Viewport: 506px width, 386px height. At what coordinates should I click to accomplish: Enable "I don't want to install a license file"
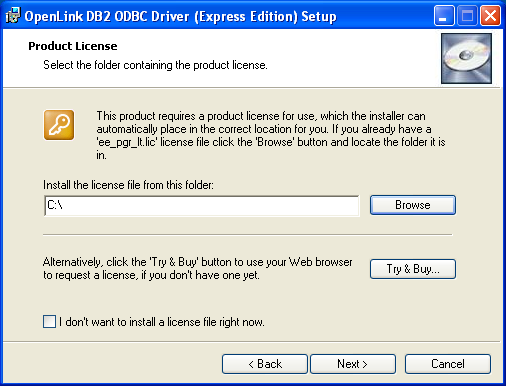point(49,322)
